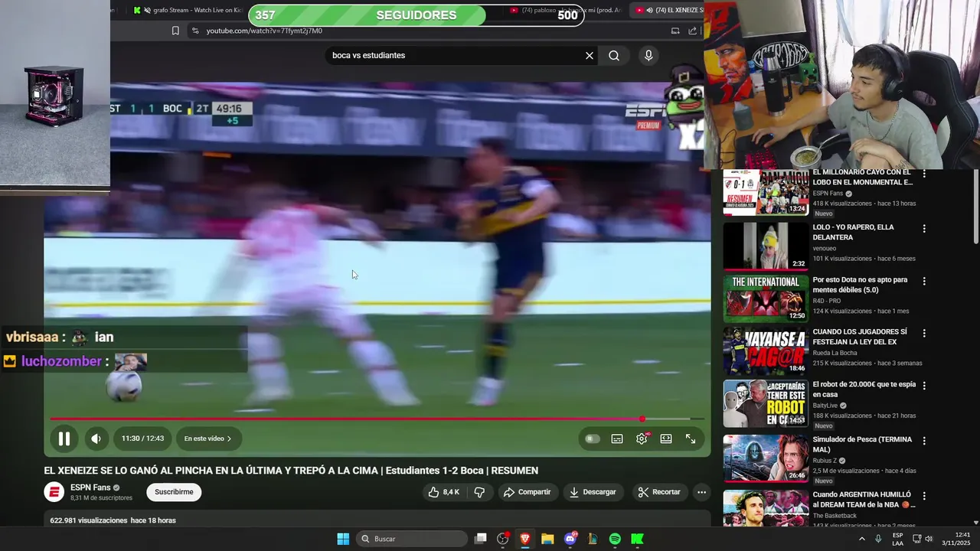Switch to the 'grafo Stream' Kick tab
The height and width of the screenshot is (551, 980).
point(188,10)
